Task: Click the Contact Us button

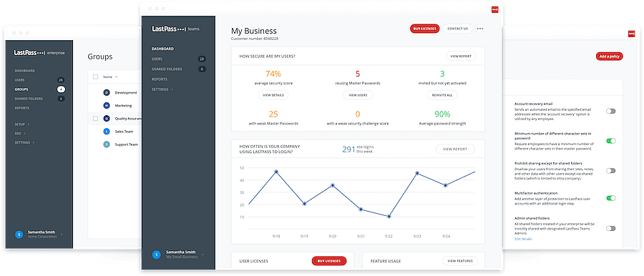Action: [x=457, y=29]
